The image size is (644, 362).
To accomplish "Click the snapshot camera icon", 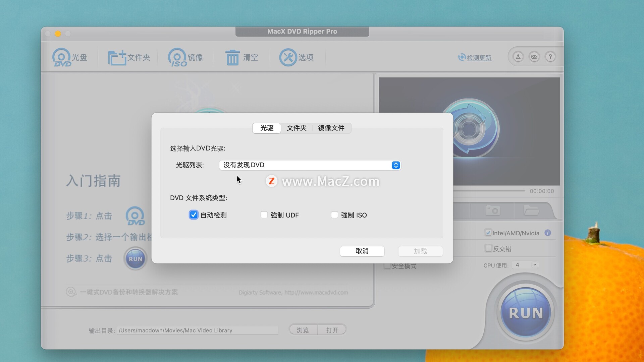I will [493, 210].
